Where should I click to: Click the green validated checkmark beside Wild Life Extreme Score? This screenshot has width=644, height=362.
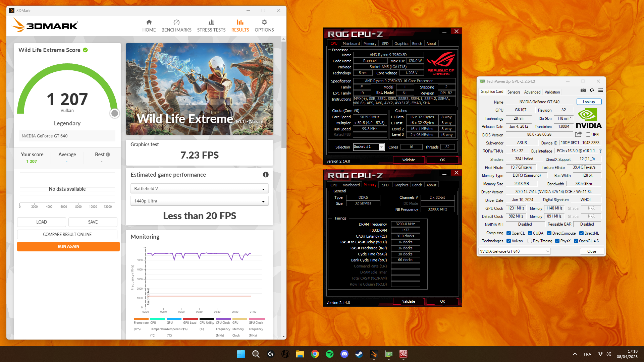coord(85,50)
